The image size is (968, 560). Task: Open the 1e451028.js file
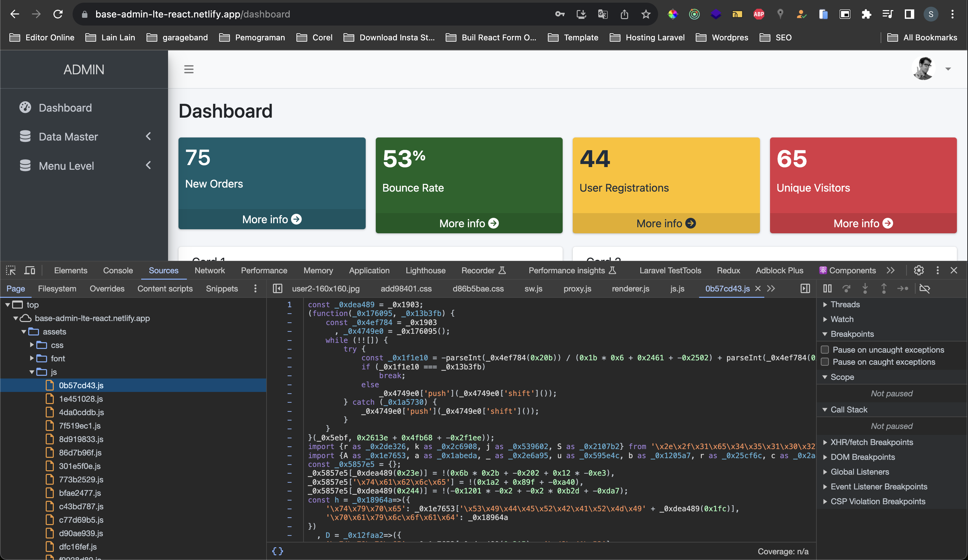click(x=81, y=399)
